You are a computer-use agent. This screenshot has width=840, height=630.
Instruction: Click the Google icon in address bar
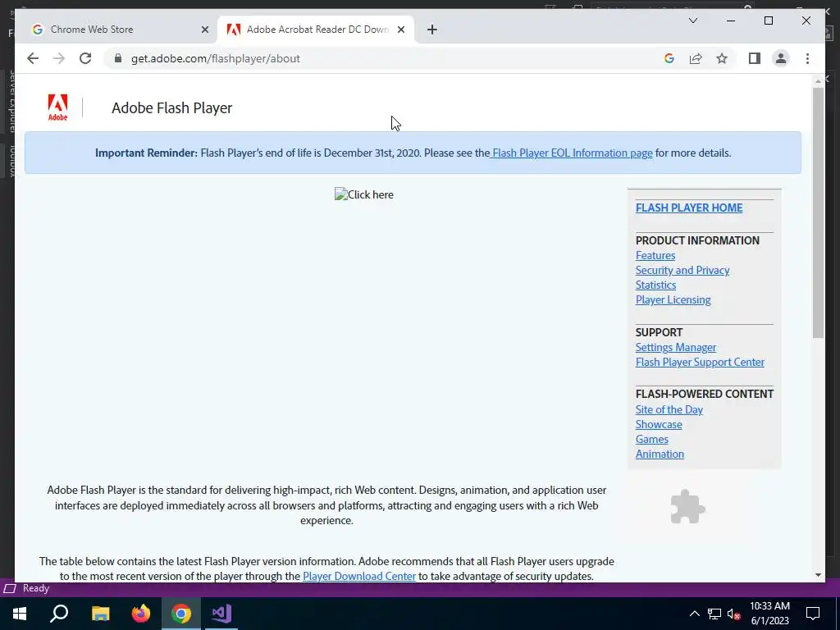669,58
